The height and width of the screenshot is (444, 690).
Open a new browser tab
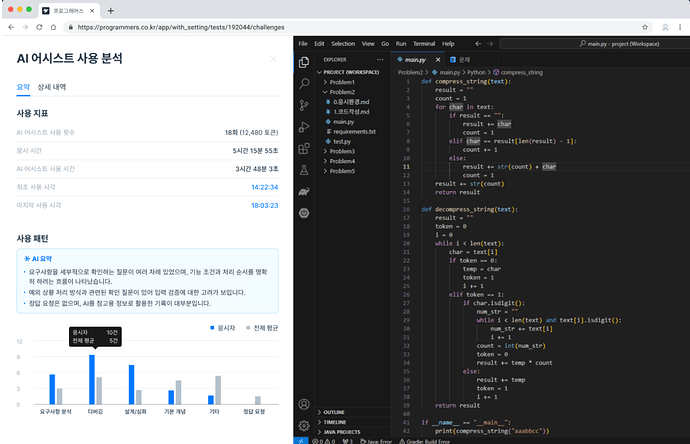(x=110, y=9)
